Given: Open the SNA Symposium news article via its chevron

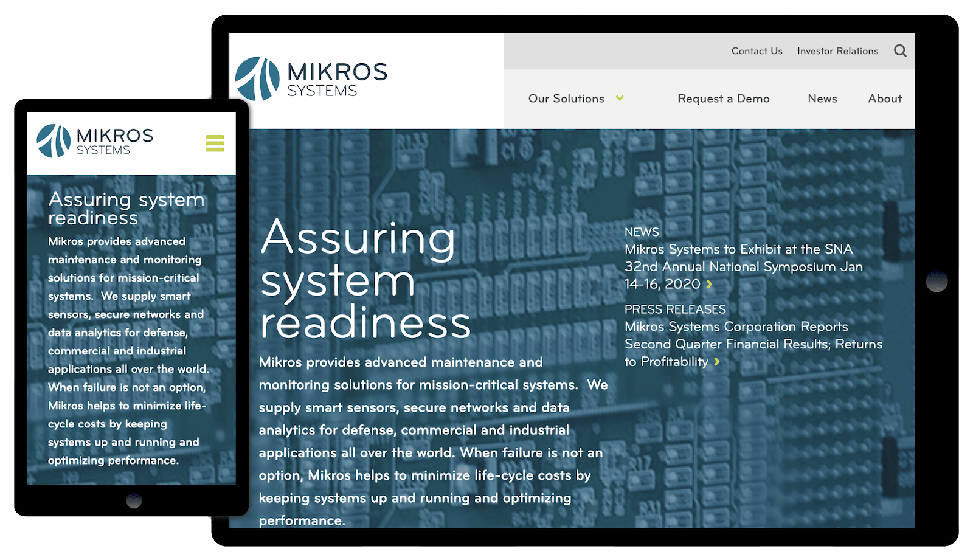Looking at the screenshot, I should pyautogui.click(x=710, y=284).
